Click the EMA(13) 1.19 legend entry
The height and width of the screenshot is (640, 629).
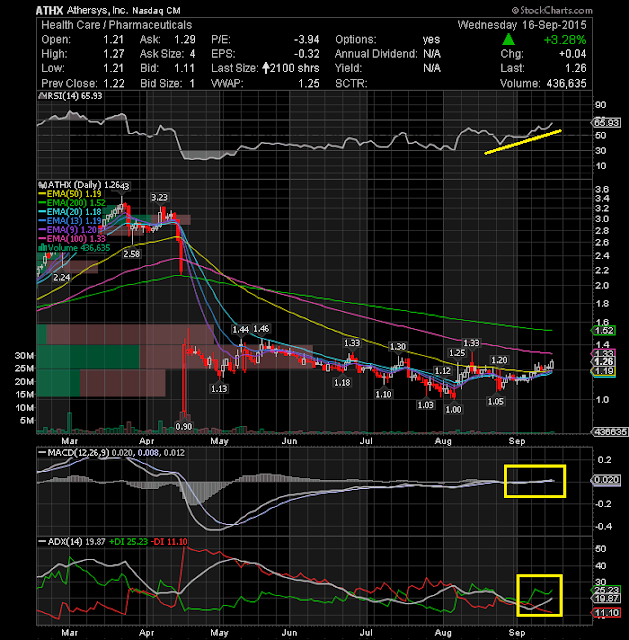pos(70,221)
